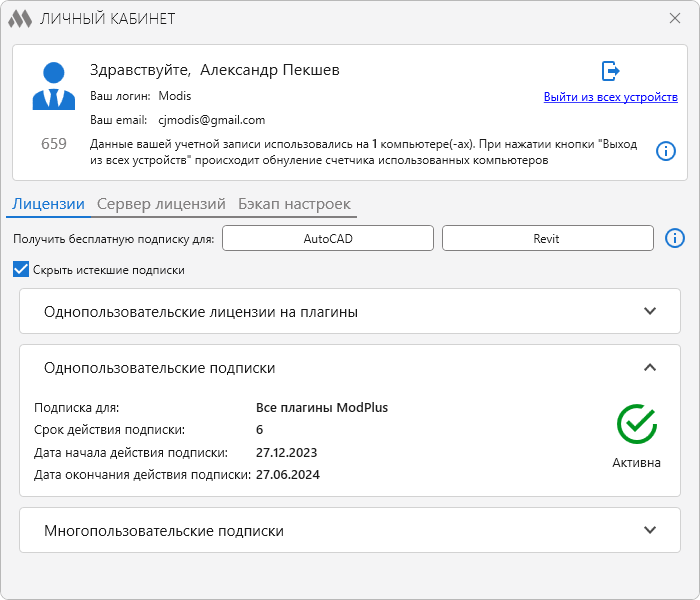
Task: Click the email address cjmodis@gmail.com
Action: tap(211, 120)
